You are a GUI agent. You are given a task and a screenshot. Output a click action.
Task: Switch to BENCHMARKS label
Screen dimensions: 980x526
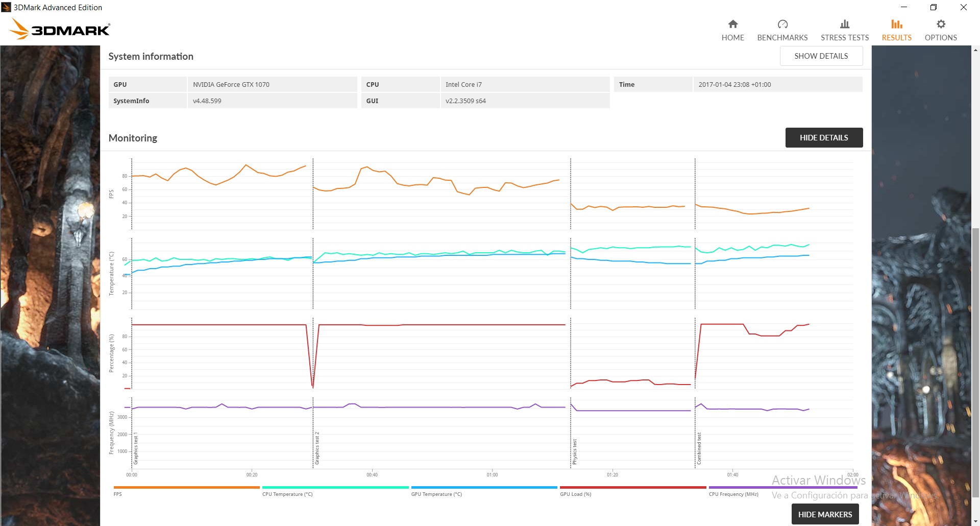click(782, 38)
